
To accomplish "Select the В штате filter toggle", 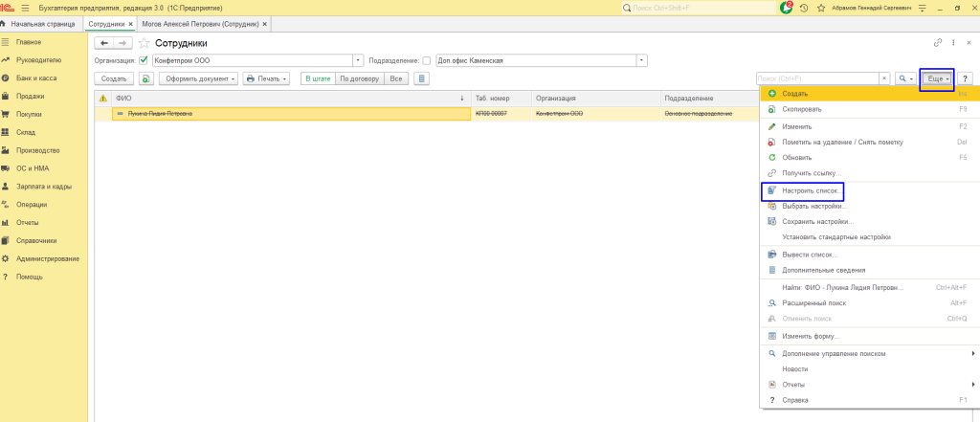I will (317, 78).
